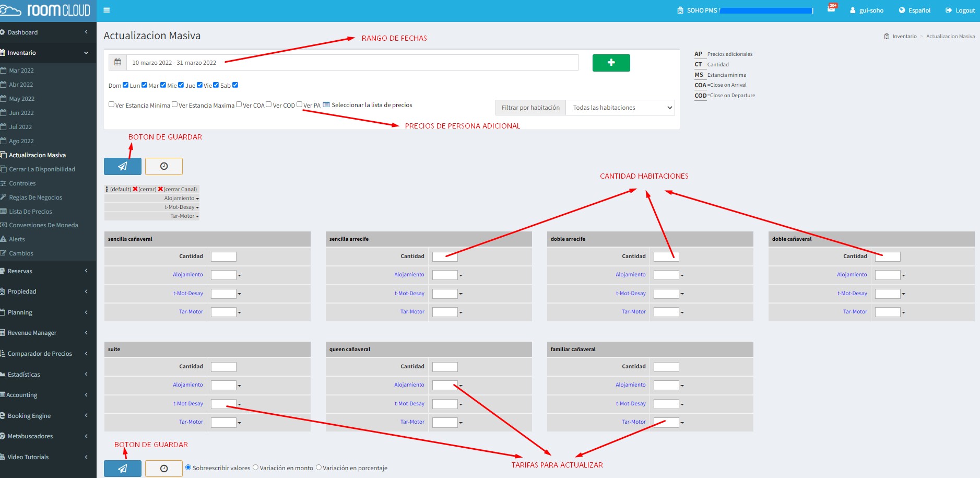This screenshot has width=980, height=478.
Task: Click the calendar icon beside date range
Action: click(x=118, y=62)
